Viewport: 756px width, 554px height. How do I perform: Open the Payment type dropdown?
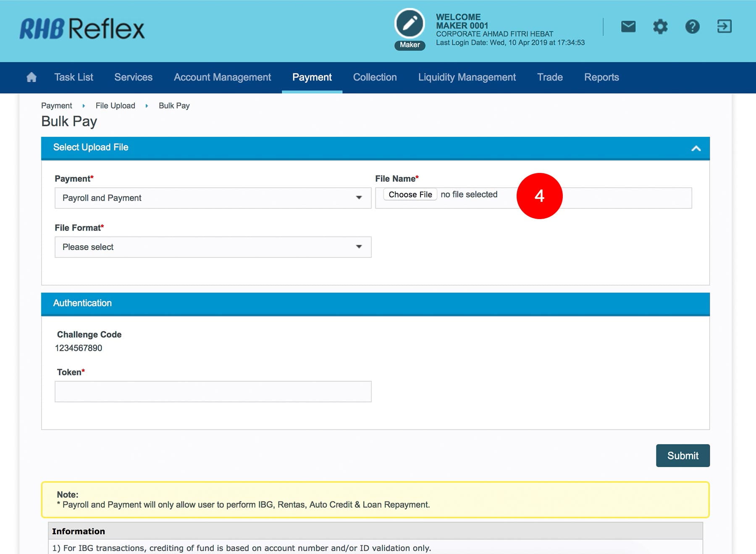[x=213, y=198]
